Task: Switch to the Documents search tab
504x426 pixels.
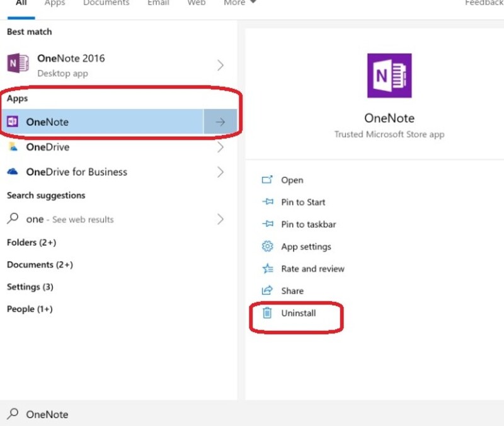Action: pos(106,3)
